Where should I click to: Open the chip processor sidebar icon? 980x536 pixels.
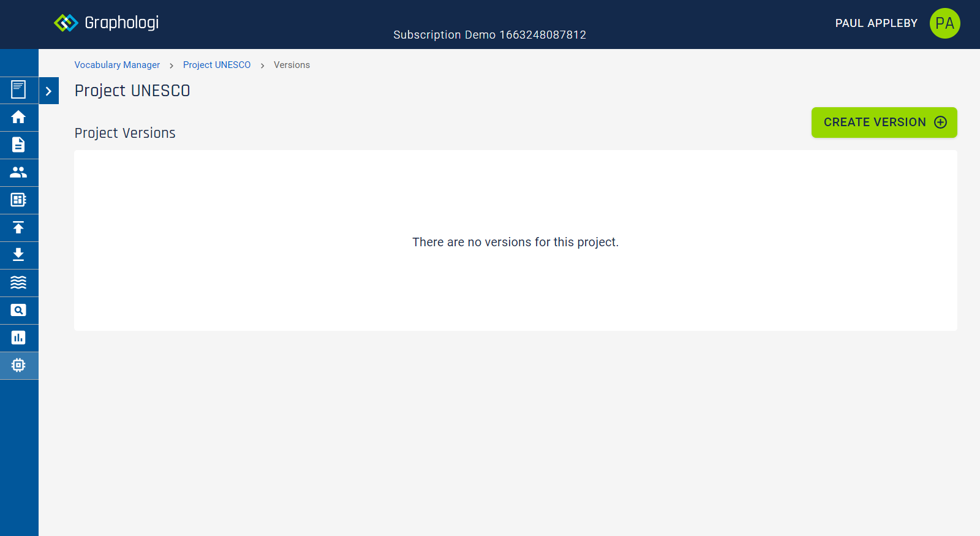click(19, 365)
